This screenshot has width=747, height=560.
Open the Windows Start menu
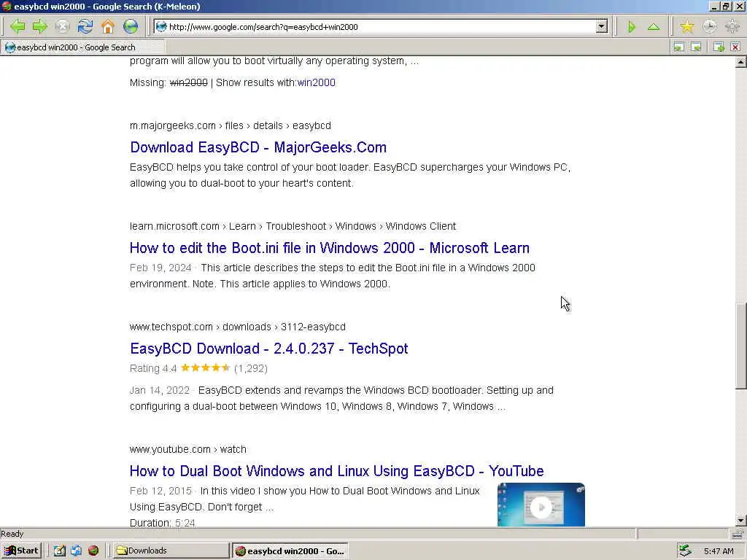click(x=21, y=551)
